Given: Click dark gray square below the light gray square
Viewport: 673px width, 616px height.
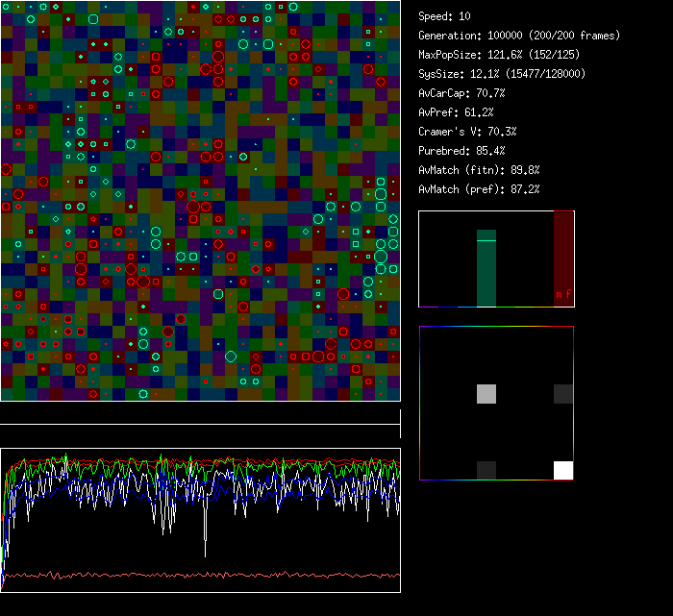Looking at the screenshot, I should coord(486,470).
